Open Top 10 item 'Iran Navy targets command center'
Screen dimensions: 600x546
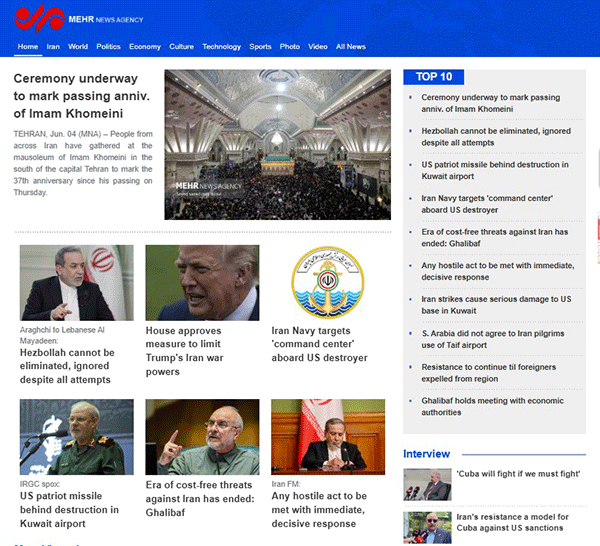point(487,204)
